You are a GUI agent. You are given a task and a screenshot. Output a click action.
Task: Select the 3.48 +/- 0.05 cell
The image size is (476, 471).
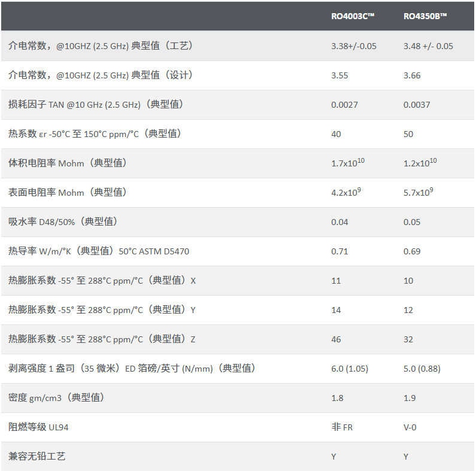(x=428, y=46)
